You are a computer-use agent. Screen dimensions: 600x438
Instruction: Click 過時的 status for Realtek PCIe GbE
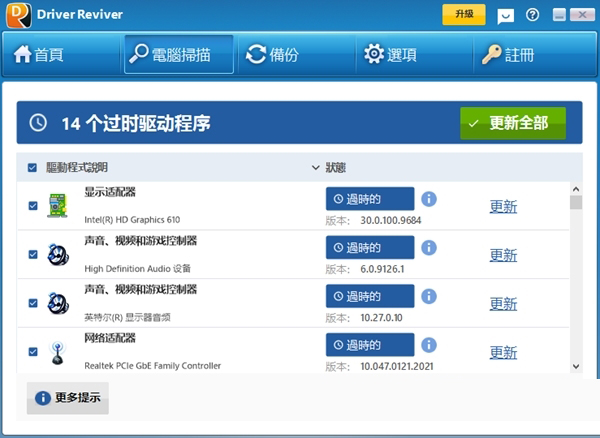370,345
